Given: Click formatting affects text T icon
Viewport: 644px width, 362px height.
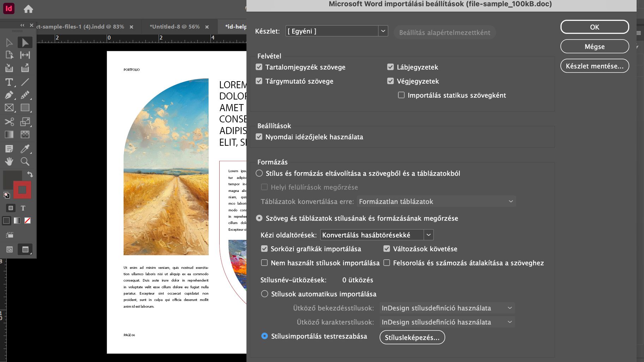Looking at the screenshot, I should point(23,208).
